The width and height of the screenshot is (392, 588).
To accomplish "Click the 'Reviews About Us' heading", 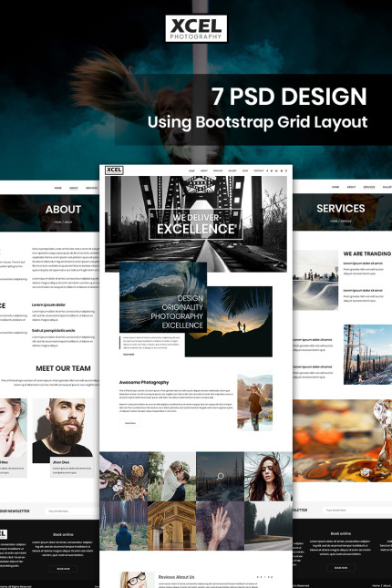I will pyautogui.click(x=176, y=577).
